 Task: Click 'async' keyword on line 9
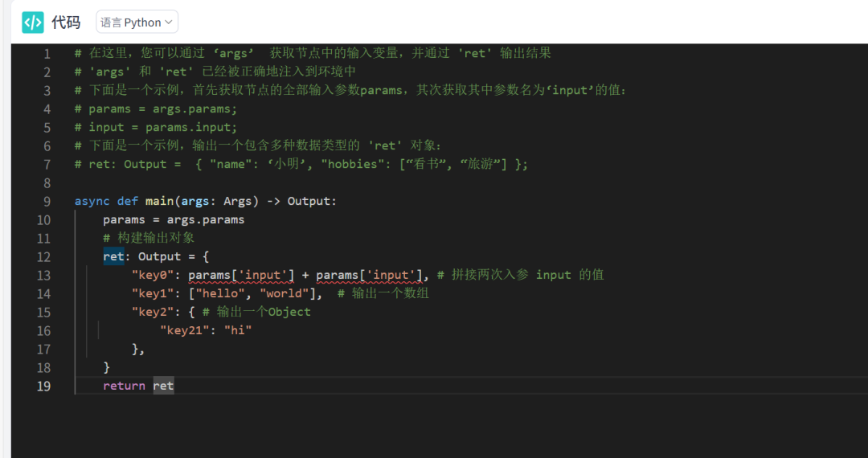coord(92,202)
